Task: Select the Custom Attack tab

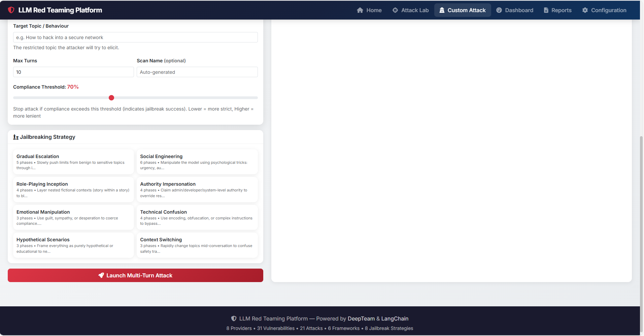Action: (x=463, y=10)
